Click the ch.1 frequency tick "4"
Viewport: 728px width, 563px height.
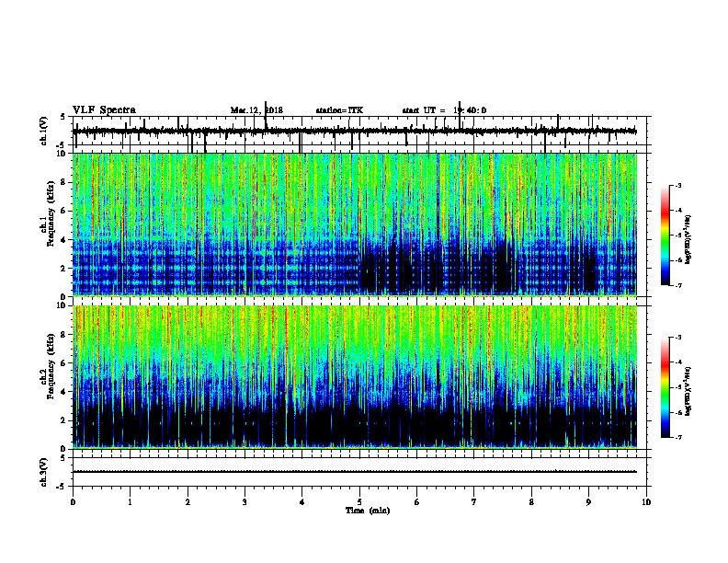[x=63, y=240]
